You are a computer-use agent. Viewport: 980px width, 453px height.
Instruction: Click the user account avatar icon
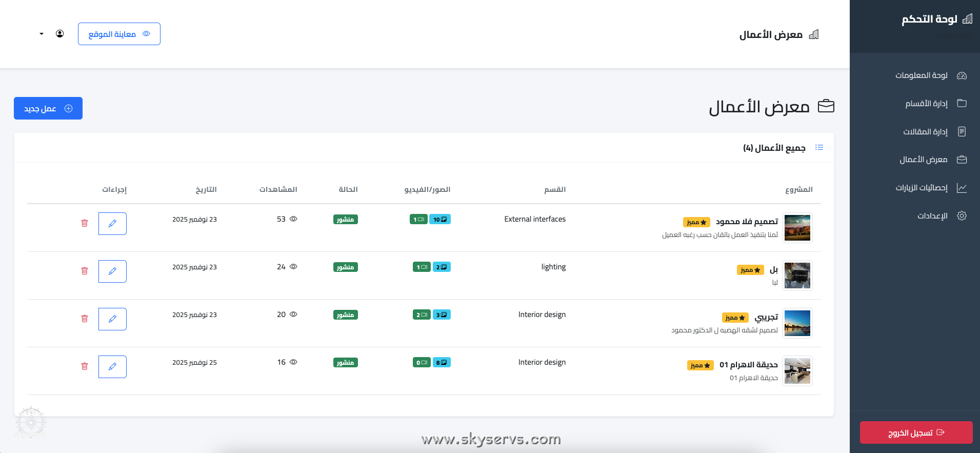point(60,34)
